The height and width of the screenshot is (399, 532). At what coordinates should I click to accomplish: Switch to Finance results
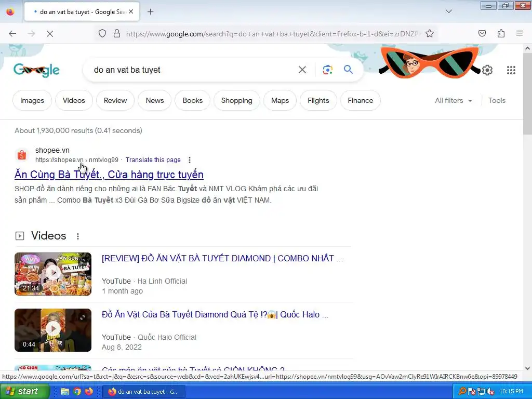tap(361, 100)
